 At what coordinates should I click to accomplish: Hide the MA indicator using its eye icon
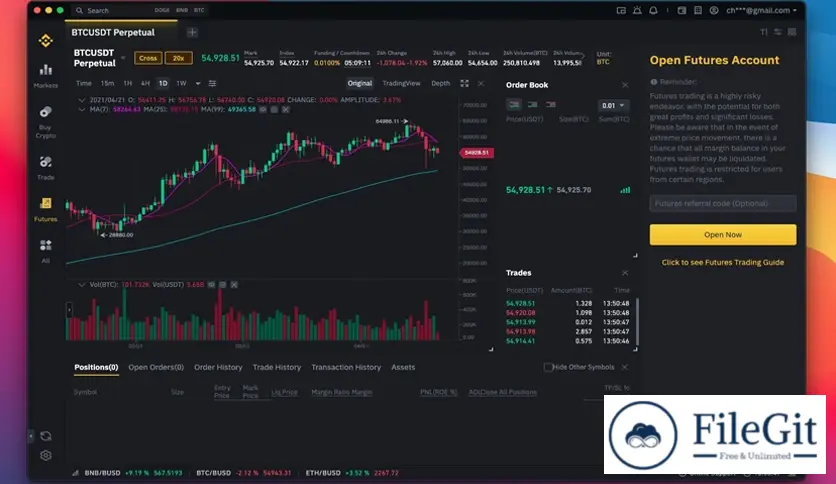click(x=263, y=109)
